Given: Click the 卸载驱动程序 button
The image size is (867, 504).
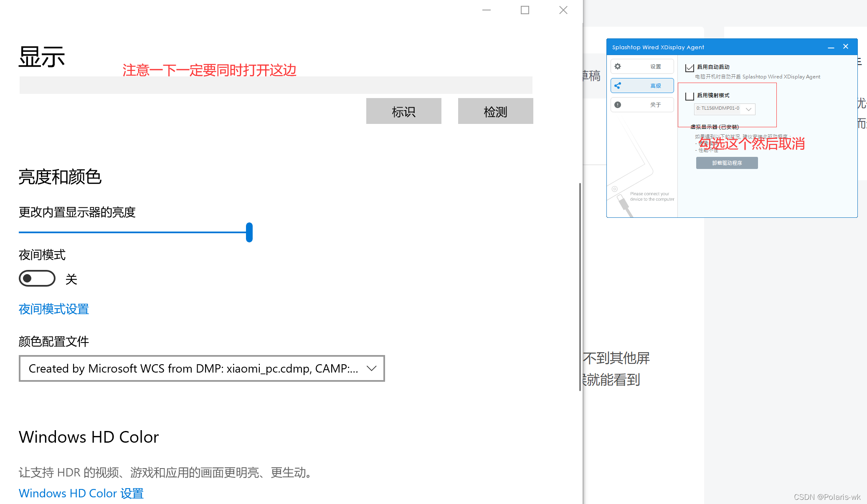Looking at the screenshot, I should coord(727,163).
